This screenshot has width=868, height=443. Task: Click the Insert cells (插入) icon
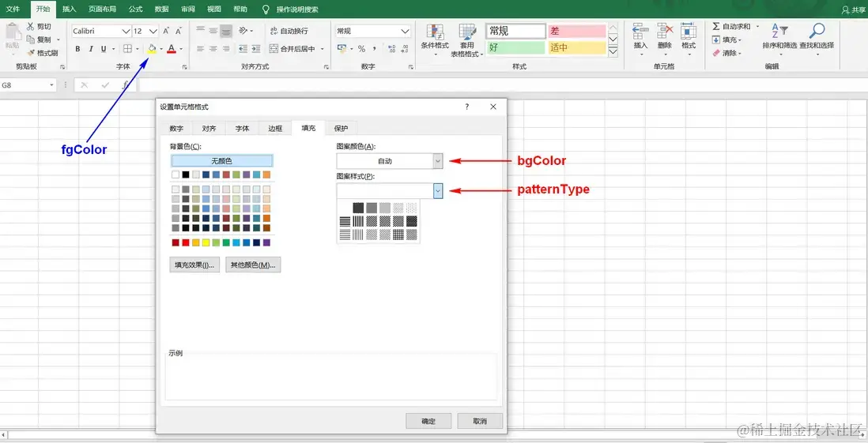[640, 32]
